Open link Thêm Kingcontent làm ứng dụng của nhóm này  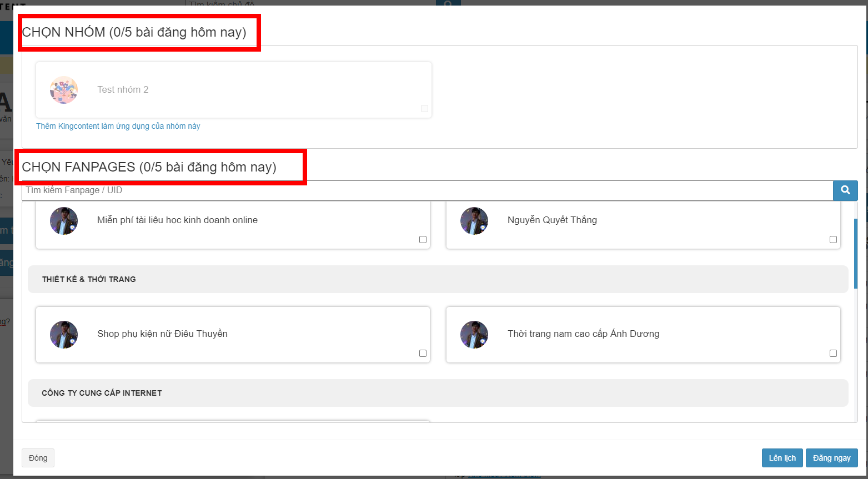coord(118,126)
